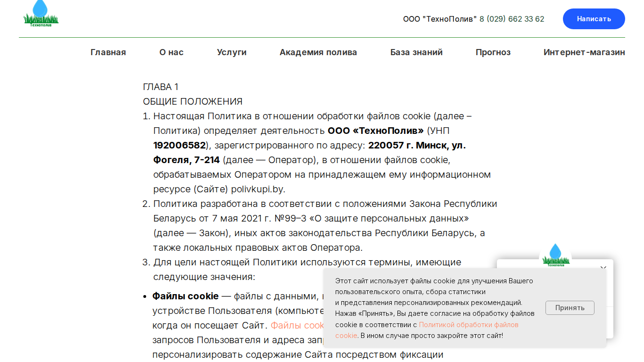Click the cookie banner message text
Image resolution: width=644 pixels, height=362 pixels.
tap(435, 308)
